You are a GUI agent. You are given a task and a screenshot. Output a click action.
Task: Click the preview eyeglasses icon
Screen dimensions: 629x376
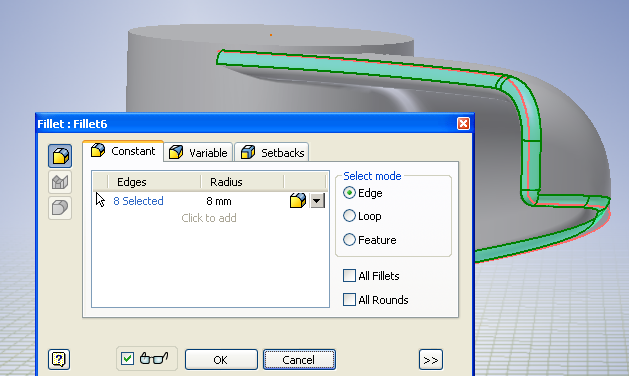[154, 358]
